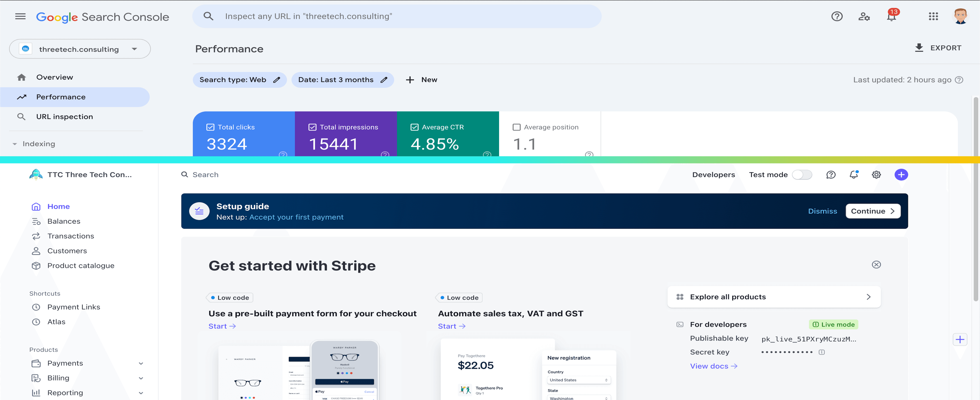This screenshot has height=400, width=980.
Task: Click the For developers terminal icon
Action: click(x=680, y=324)
